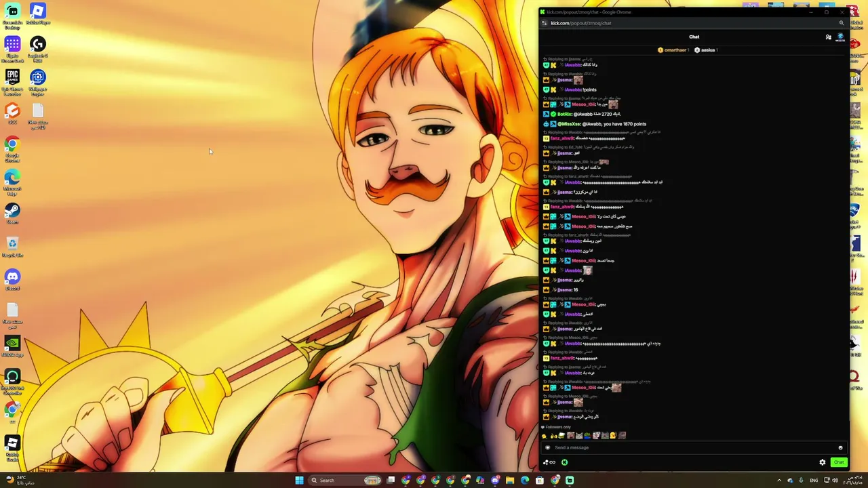Click address bar zoom magnifier icon

[x=842, y=23]
